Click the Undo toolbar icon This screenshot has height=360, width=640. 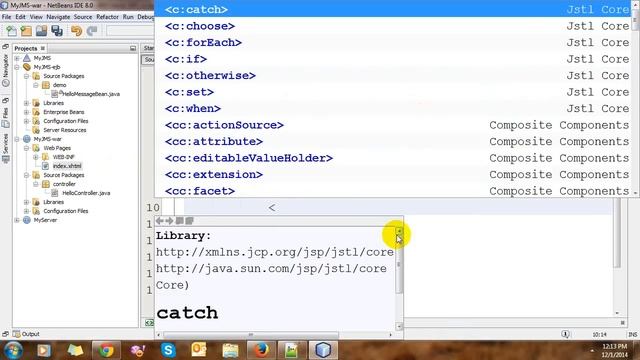[76, 31]
